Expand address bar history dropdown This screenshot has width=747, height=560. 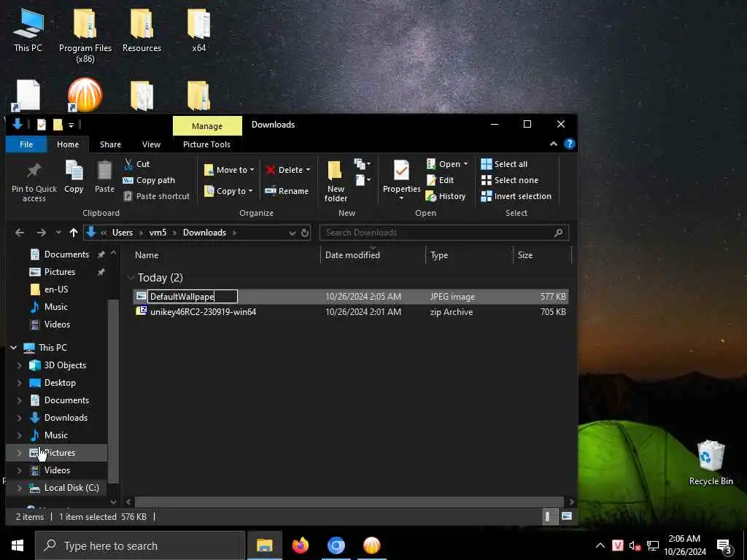coord(292,233)
